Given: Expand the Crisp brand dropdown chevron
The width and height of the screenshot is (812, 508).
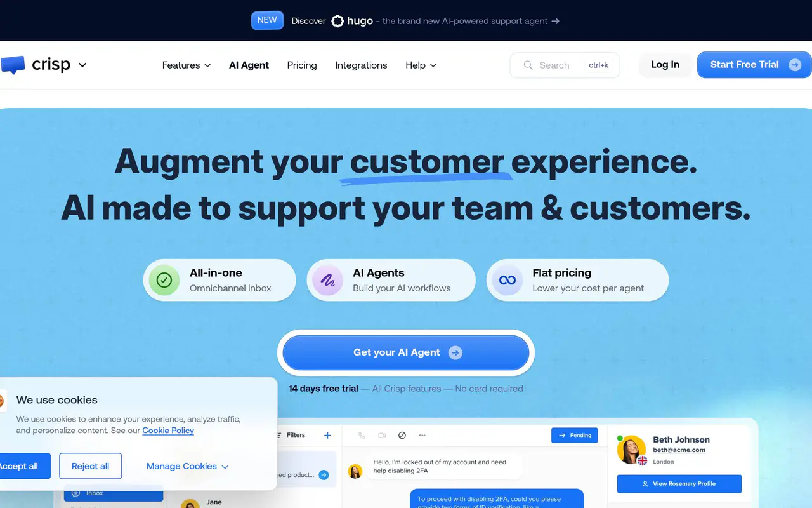Looking at the screenshot, I should click(x=82, y=65).
